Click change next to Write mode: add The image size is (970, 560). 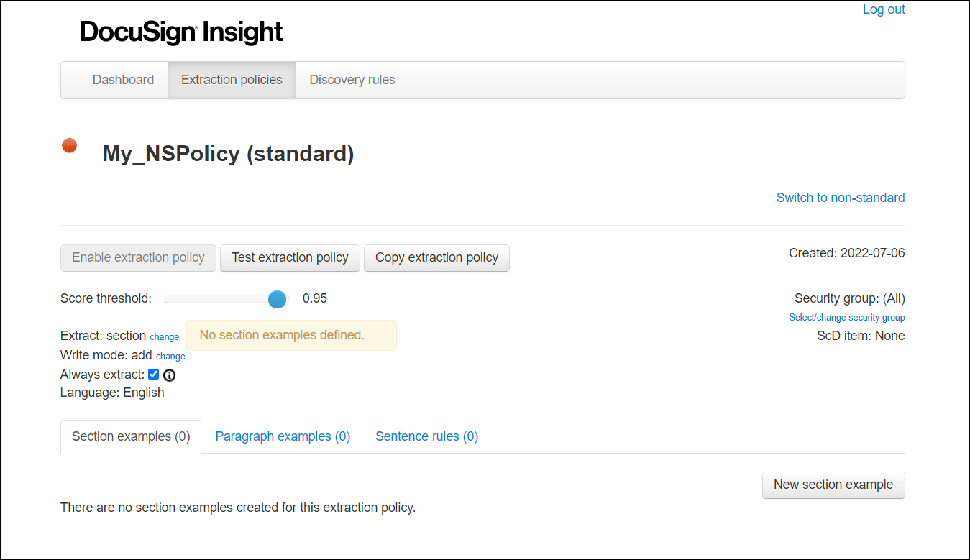coord(170,356)
